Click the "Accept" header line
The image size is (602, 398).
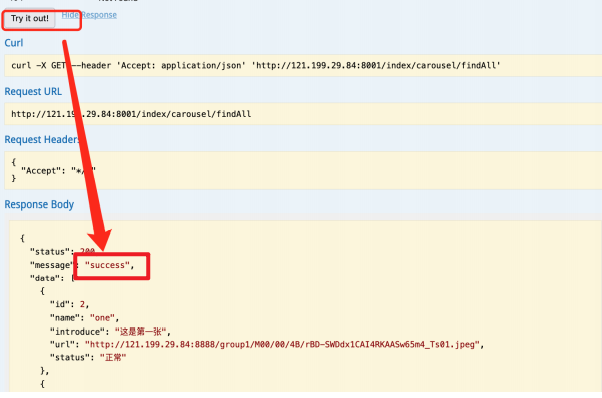(58, 171)
